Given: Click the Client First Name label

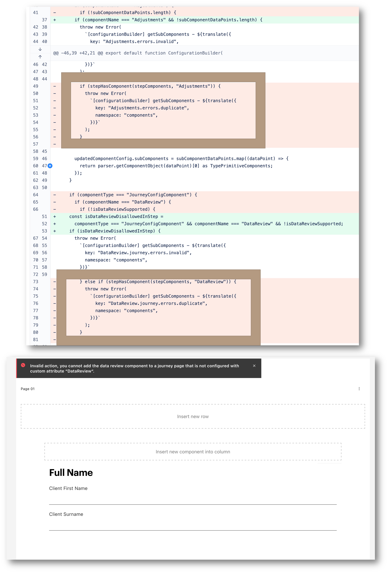Looking at the screenshot, I should tap(68, 488).
